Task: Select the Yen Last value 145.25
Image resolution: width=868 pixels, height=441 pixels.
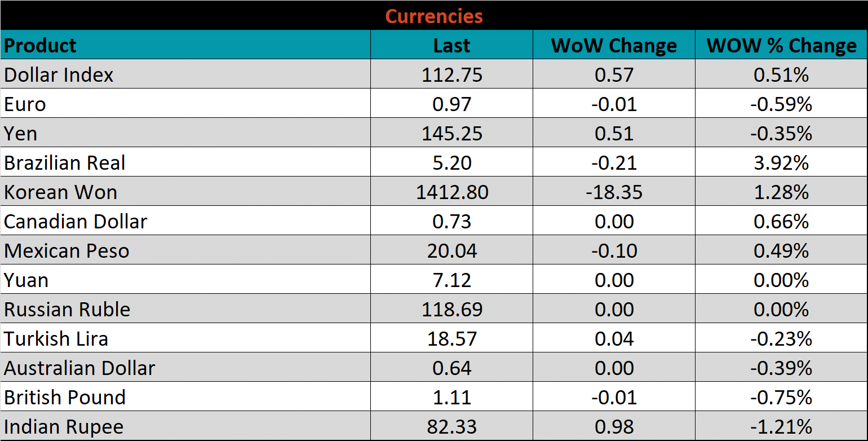Action: pyautogui.click(x=451, y=133)
